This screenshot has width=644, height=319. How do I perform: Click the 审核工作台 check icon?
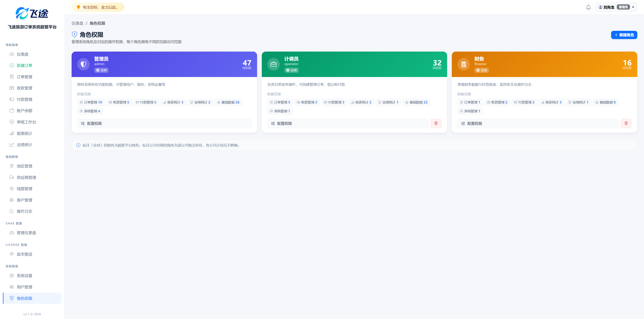[12, 122]
